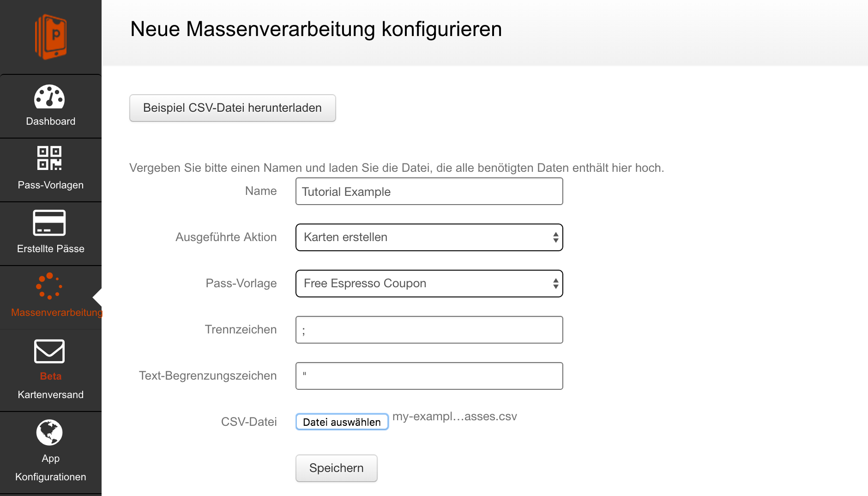
Task: Focus the Trennzeichen input field
Action: [x=429, y=330]
